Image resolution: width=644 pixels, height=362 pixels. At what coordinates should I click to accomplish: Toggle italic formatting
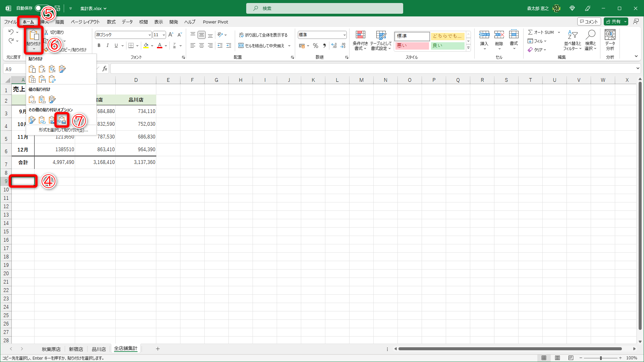coord(107,46)
